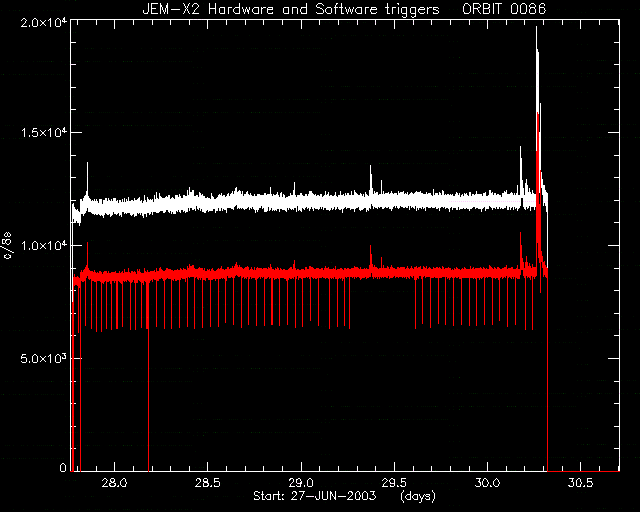Click the 5.0×10³ y-axis label
The width and height of the screenshot is (640, 512).
coord(43,358)
